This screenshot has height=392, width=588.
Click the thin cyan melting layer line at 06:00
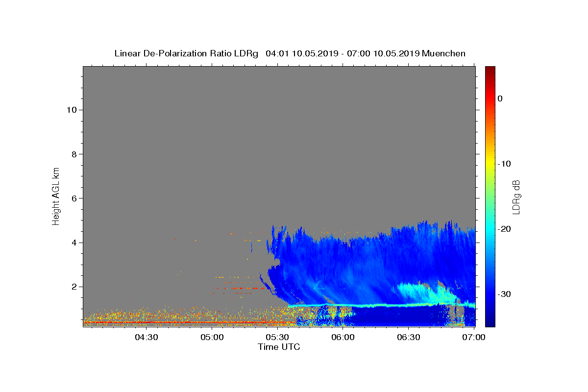(343, 305)
